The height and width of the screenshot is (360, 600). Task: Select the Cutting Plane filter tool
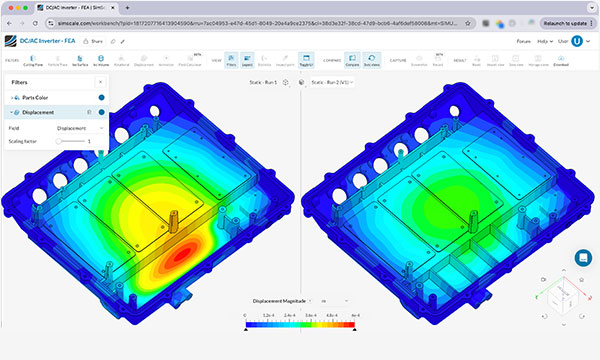33,60
